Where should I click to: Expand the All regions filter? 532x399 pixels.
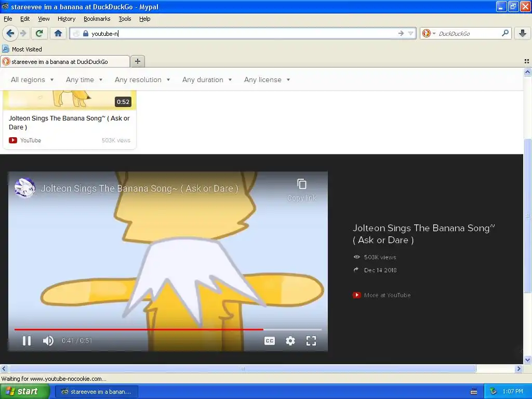[x=32, y=79]
